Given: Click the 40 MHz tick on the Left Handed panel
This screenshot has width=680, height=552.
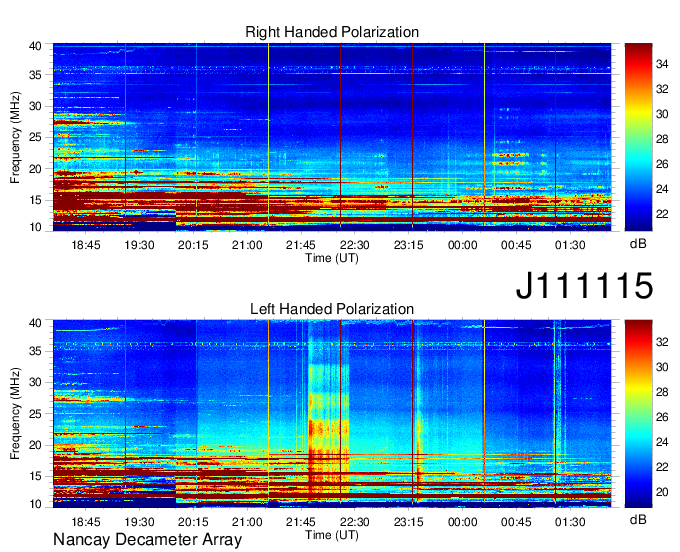Looking at the screenshot, I should point(35,323).
